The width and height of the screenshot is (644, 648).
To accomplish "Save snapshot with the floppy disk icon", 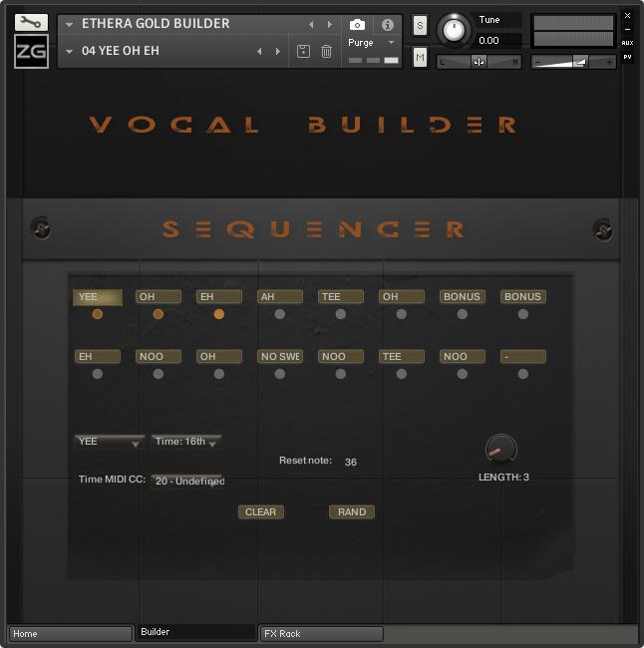I will [303, 51].
